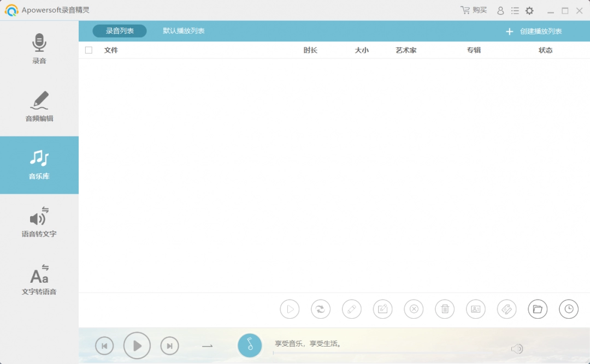Click the trash icon to delete recordings

(445, 309)
